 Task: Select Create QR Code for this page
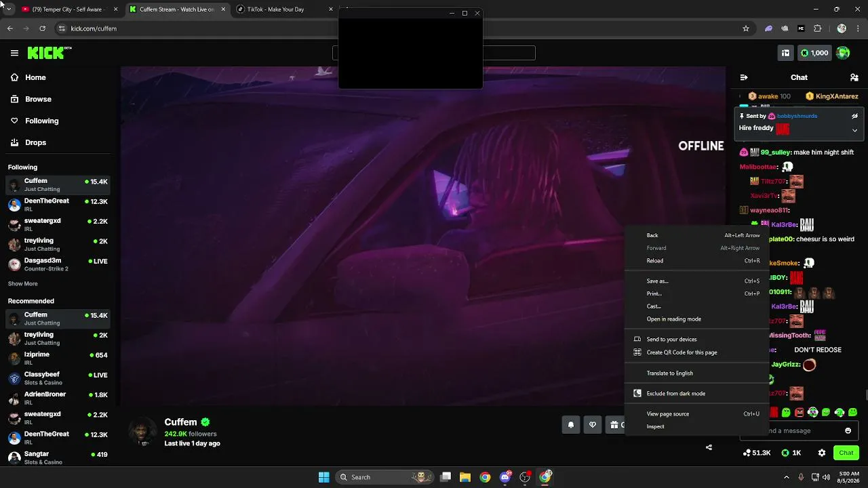coord(696,352)
